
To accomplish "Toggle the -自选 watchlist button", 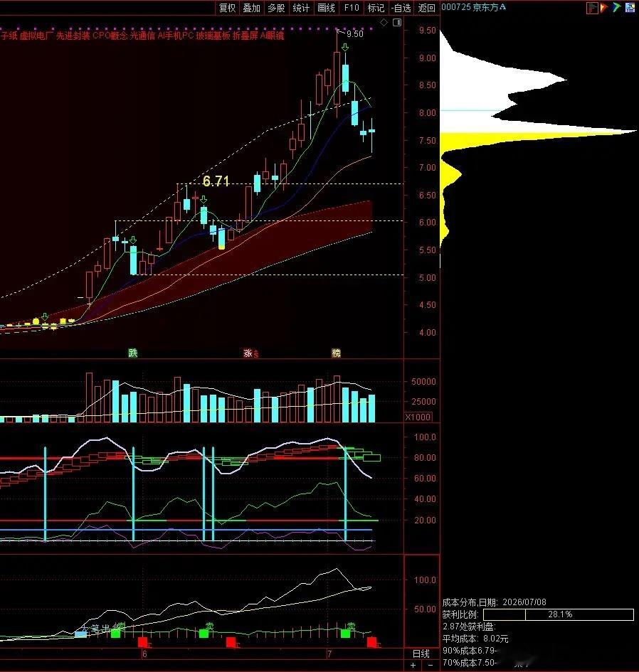I will (401, 8).
